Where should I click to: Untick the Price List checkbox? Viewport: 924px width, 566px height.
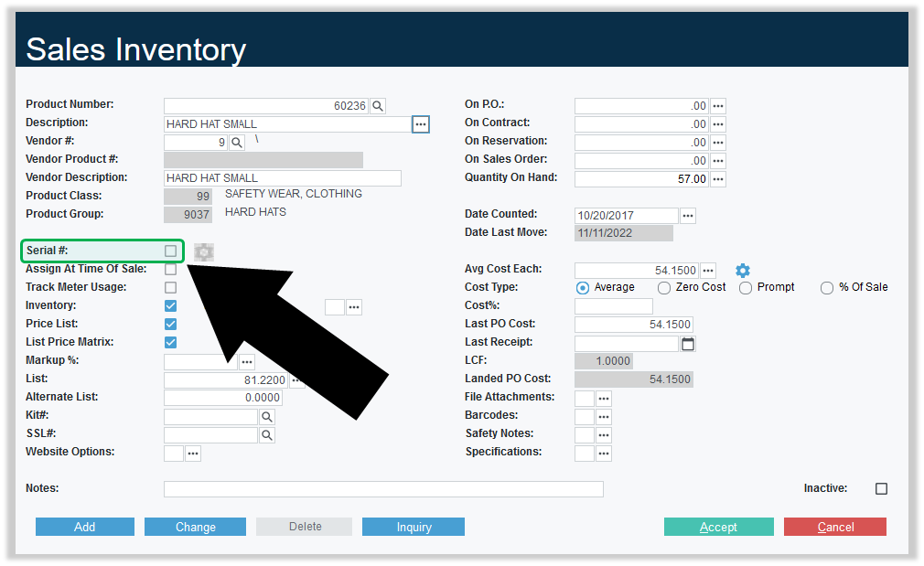click(171, 324)
